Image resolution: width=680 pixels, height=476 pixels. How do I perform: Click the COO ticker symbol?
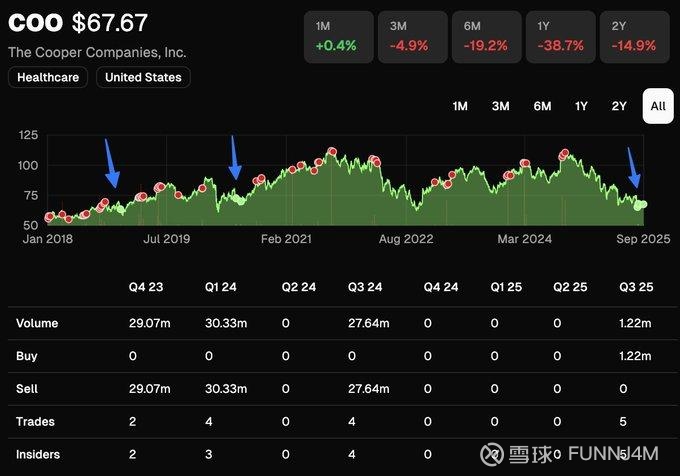click(36, 23)
